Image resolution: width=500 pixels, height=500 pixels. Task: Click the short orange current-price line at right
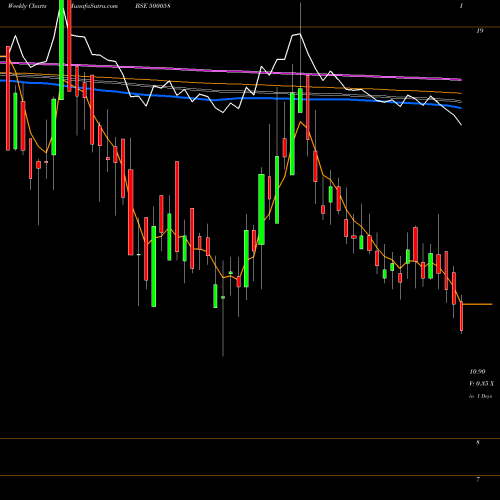pos(478,304)
